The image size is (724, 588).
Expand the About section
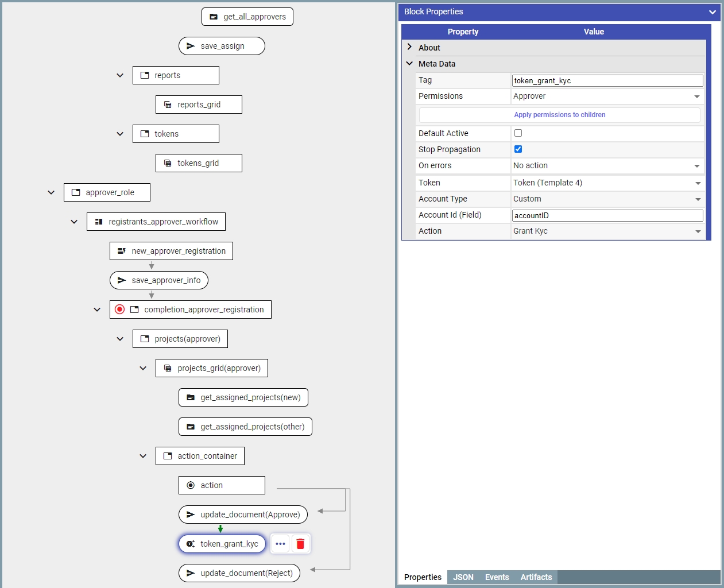pos(409,47)
